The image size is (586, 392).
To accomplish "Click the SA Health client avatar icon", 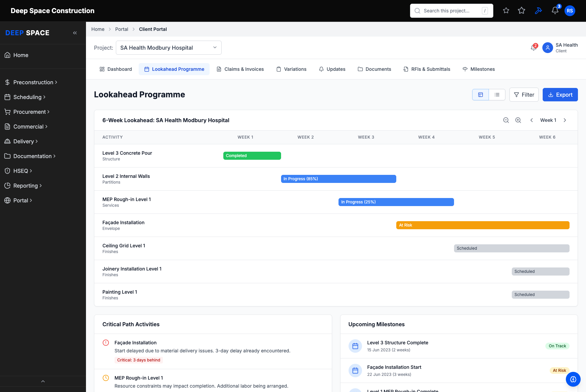I will click(548, 48).
